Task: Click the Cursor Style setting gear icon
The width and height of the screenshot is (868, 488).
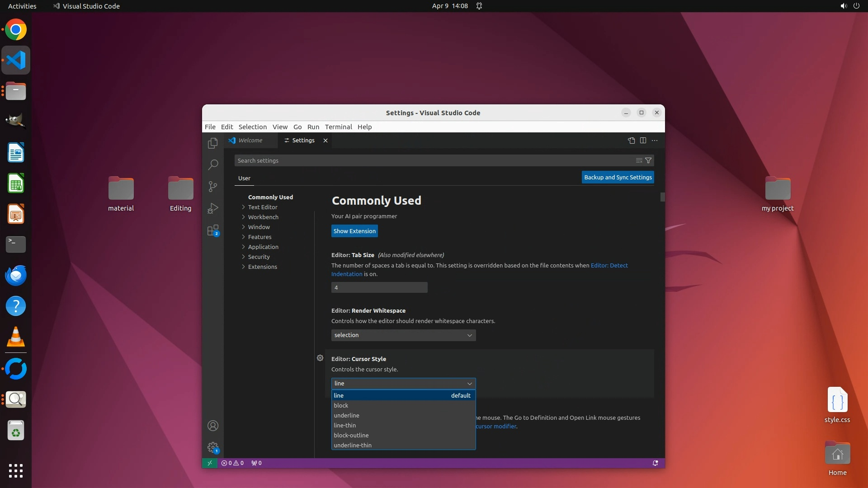Action: click(320, 358)
